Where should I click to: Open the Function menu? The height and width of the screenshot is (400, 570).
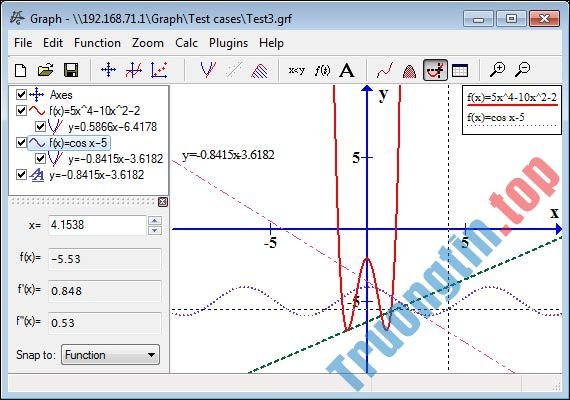[97, 43]
